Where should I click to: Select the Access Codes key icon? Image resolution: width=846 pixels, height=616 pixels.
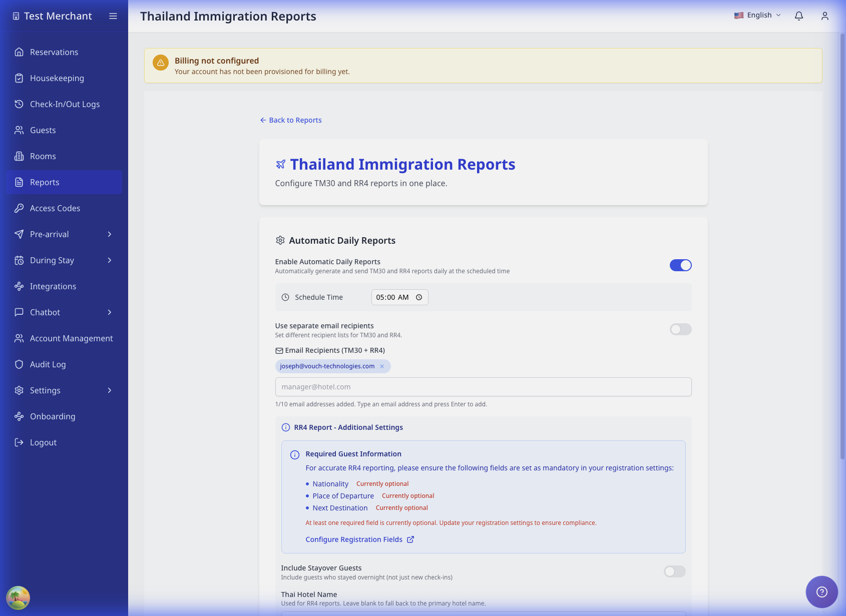[19, 208]
